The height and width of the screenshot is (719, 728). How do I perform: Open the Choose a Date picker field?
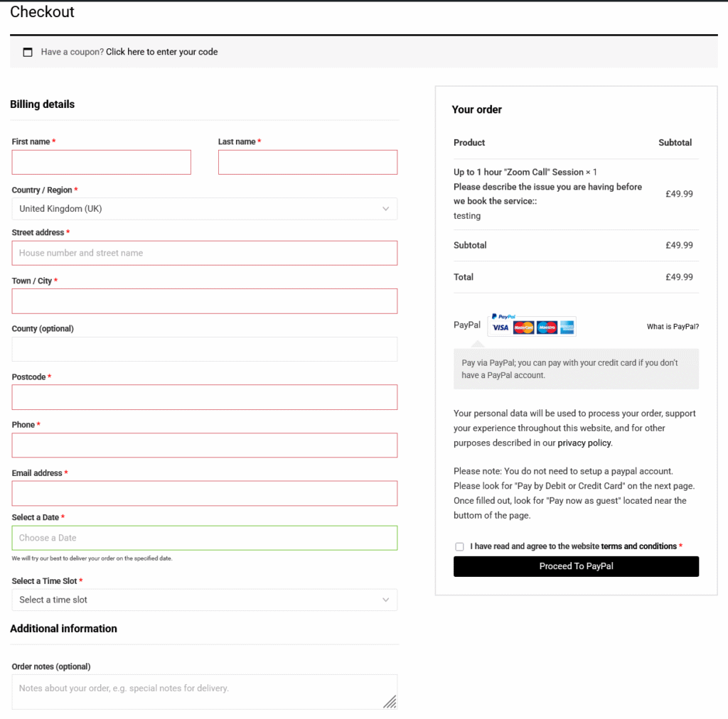point(204,538)
